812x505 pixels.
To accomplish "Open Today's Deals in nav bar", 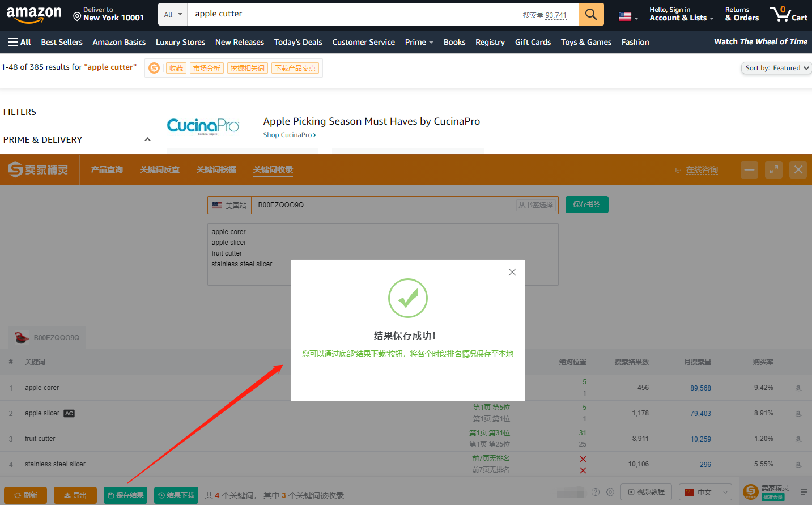I will (x=298, y=42).
